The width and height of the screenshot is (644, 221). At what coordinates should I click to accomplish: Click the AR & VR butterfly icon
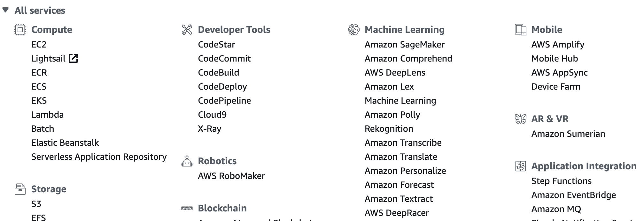520,119
